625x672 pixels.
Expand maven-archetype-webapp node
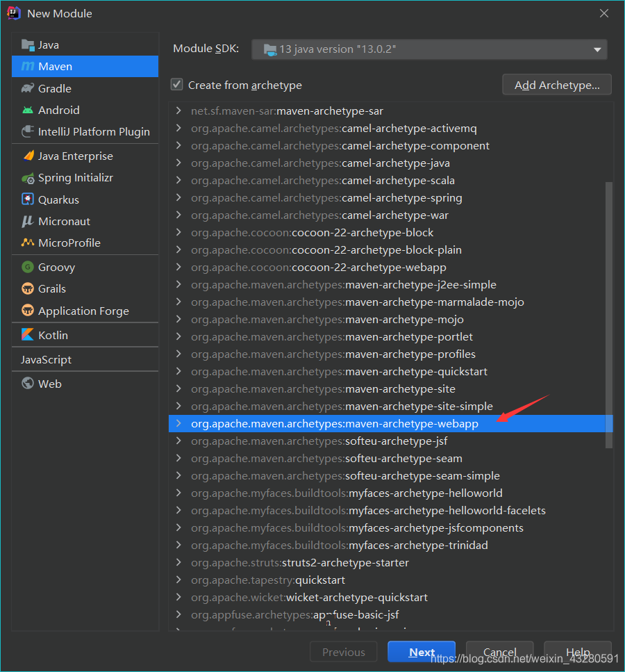click(x=178, y=423)
